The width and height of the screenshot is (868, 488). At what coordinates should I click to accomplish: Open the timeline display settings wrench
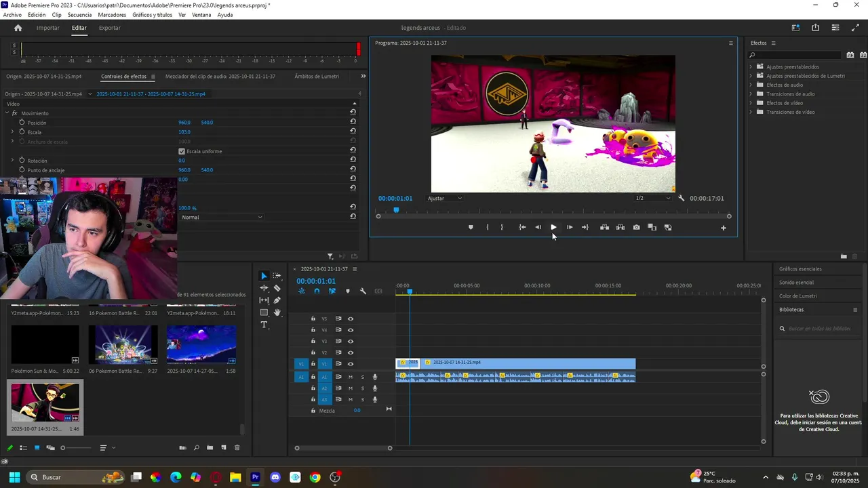coord(363,291)
